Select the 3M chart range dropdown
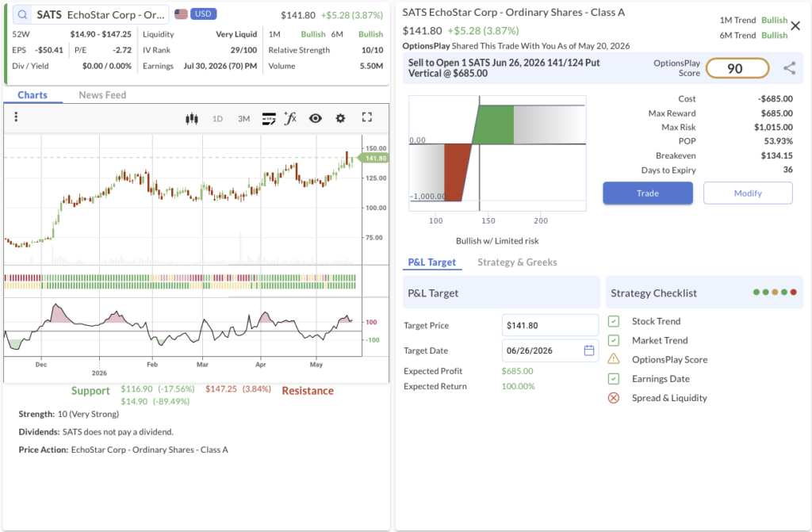 (x=244, y=119)
